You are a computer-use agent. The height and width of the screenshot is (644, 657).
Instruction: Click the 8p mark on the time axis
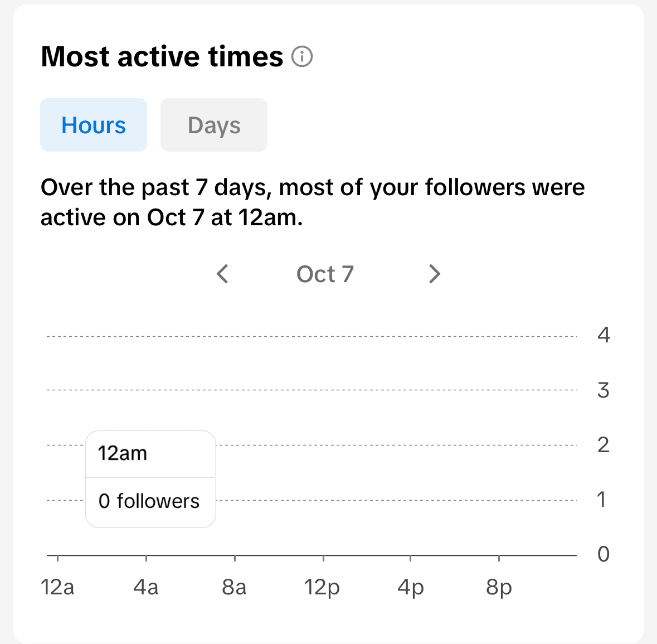point(499,587)
